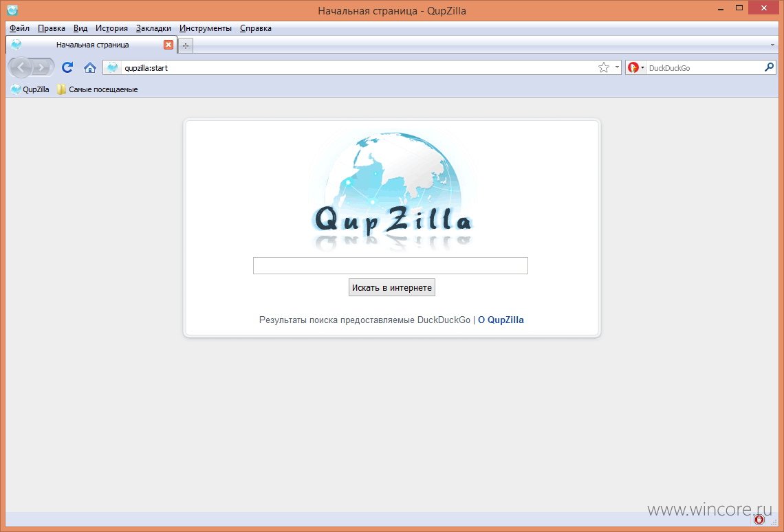Image resolution: width=784 pixels, height=532 pixels.
Task: Click the QupZilla globe logo
Action: (392, 190)
